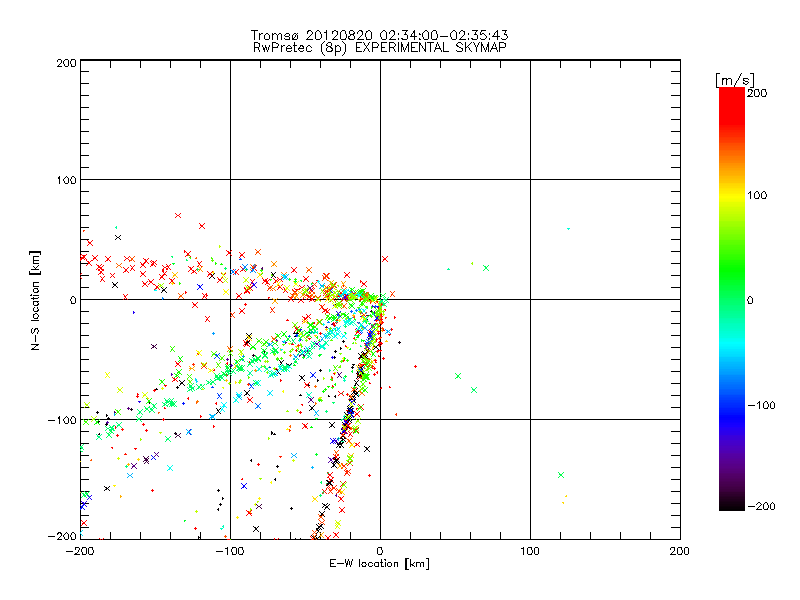
Task: Click the x-axis tick label 0
Action: point(379,551)
